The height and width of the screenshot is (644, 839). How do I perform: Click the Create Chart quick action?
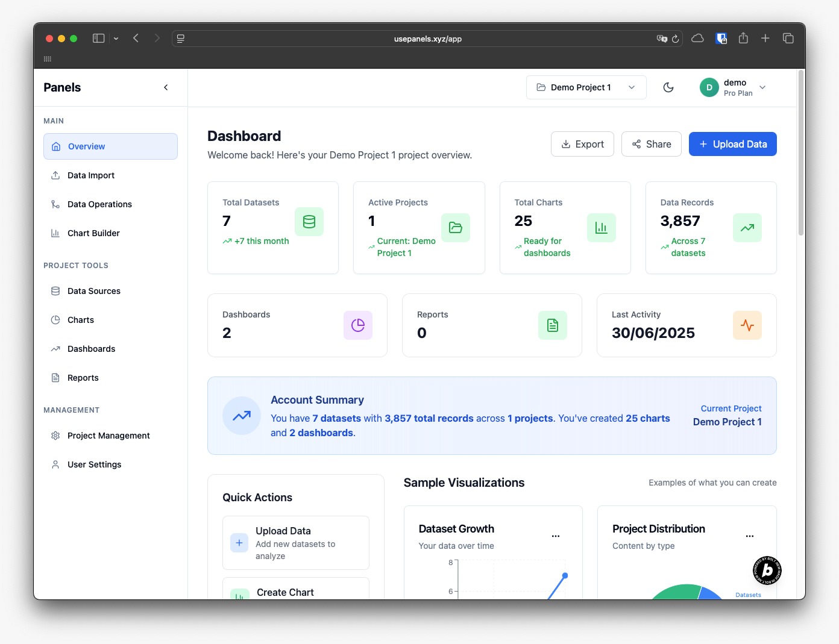pyautogui.click(x=295, y=589)
